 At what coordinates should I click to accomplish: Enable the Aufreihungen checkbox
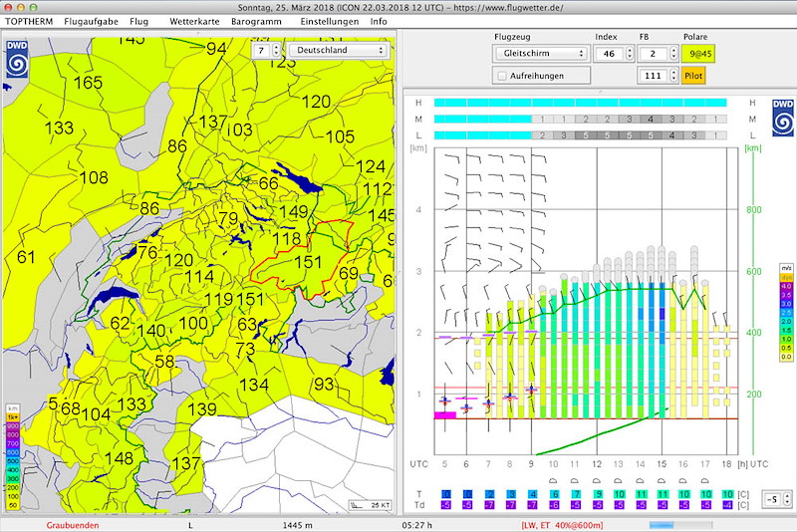pyautogui.click(x=502, y=76)
